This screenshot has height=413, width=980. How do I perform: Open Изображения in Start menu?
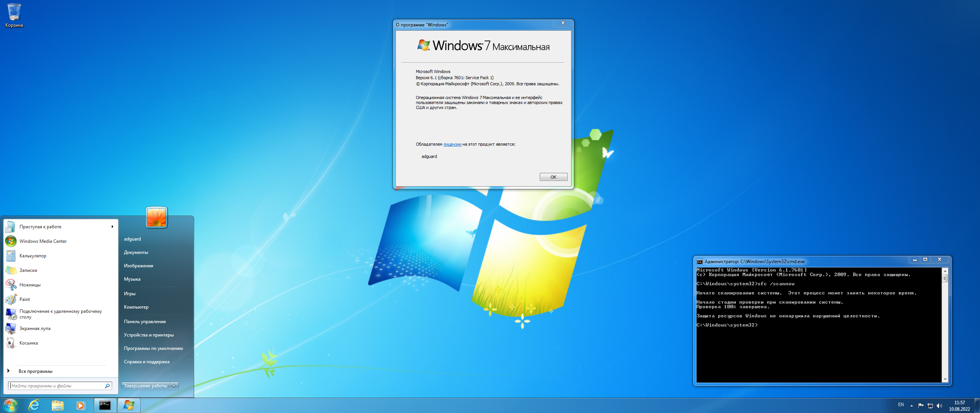(x=139, y=266)
